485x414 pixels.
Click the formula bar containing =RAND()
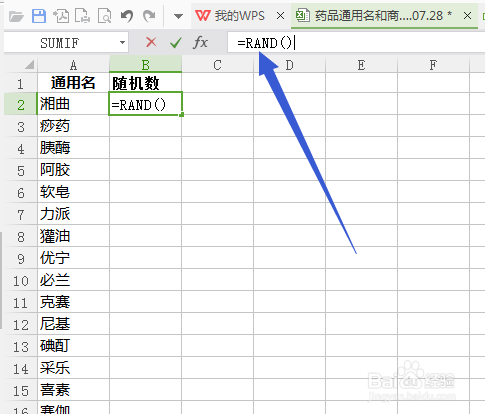coord(356,43)
